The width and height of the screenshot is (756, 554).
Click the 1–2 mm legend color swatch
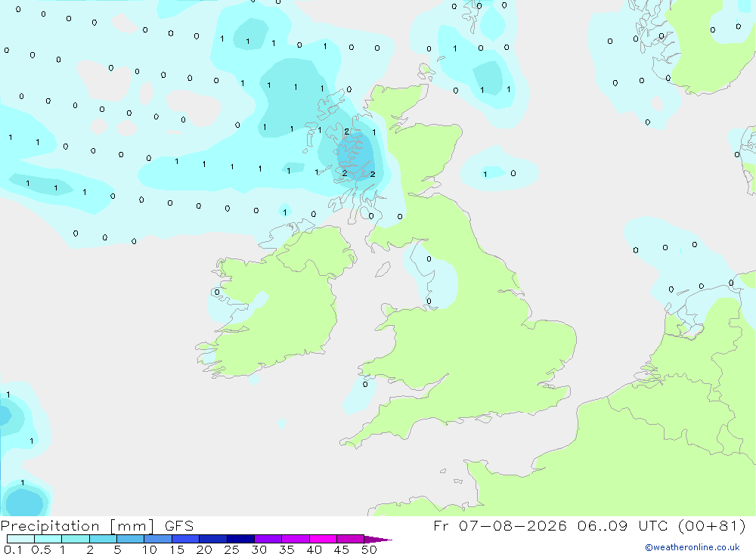pyautogui.click(x=75, y=539)
